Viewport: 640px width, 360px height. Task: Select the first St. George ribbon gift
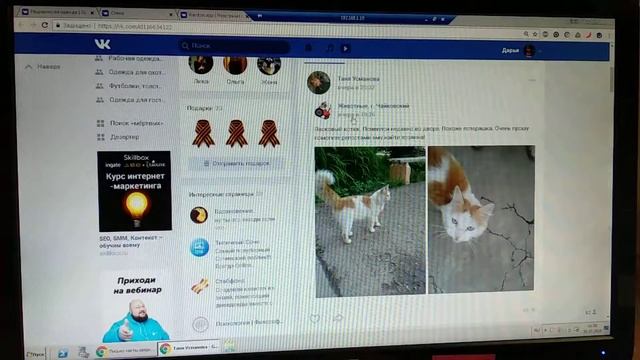tap(204, 133)
